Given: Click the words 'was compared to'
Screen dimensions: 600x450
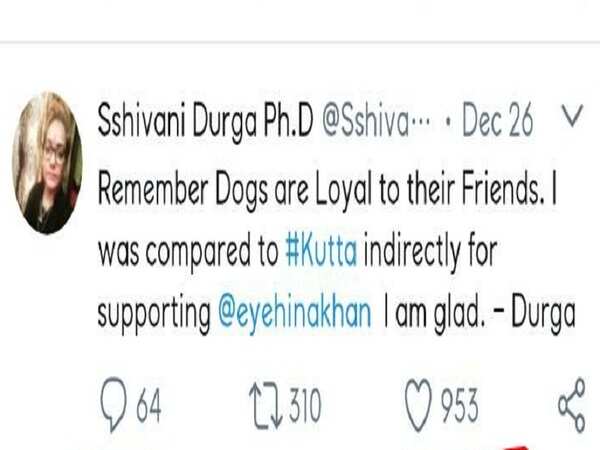Looking at the screenshot, I should click(189, 252).
